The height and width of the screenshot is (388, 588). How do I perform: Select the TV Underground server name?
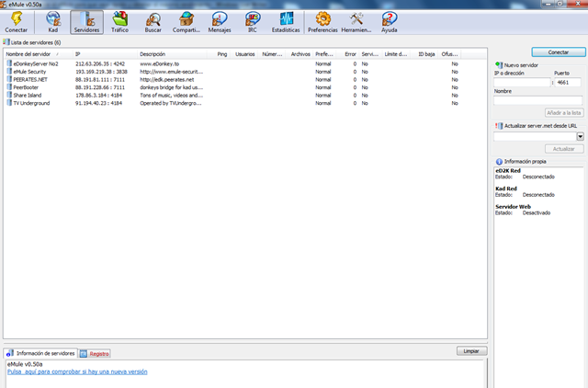click(x=31, y=103)
